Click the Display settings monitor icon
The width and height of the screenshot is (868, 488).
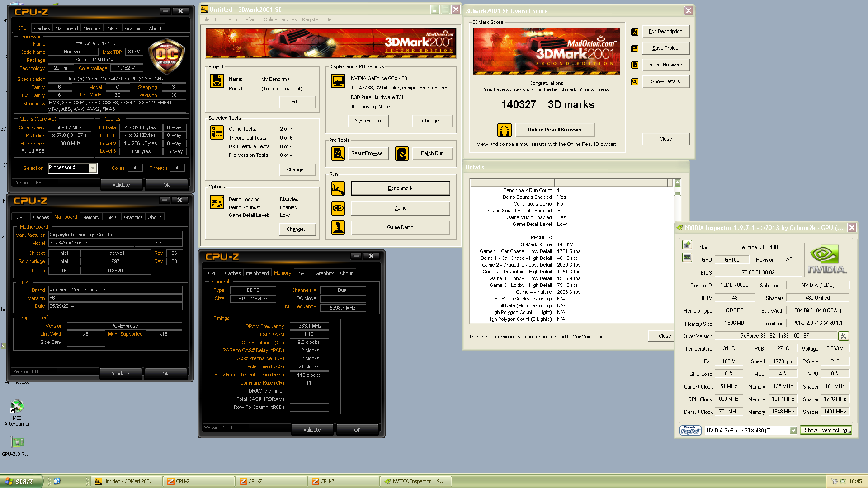pyautogui.click(x=338, y=81)
